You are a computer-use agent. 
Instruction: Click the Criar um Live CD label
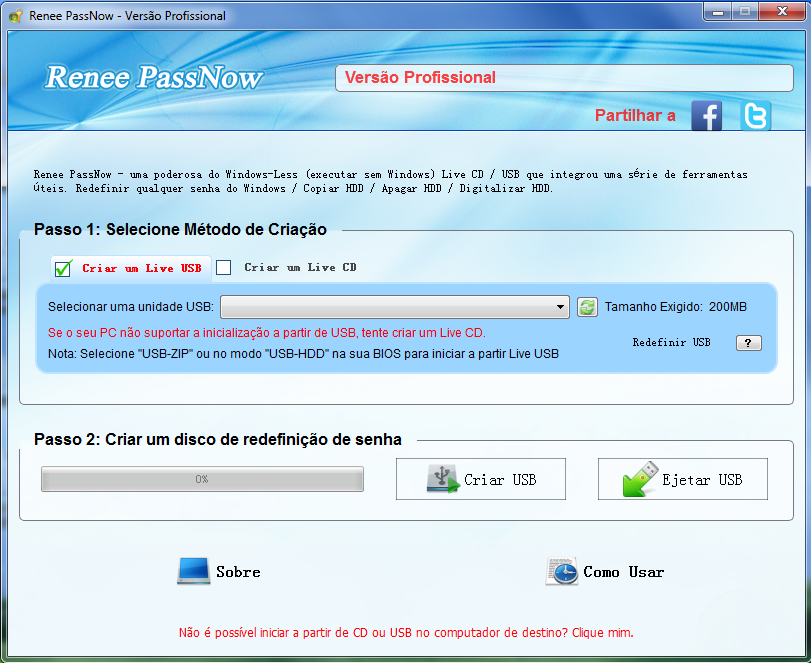pos(300,267)
